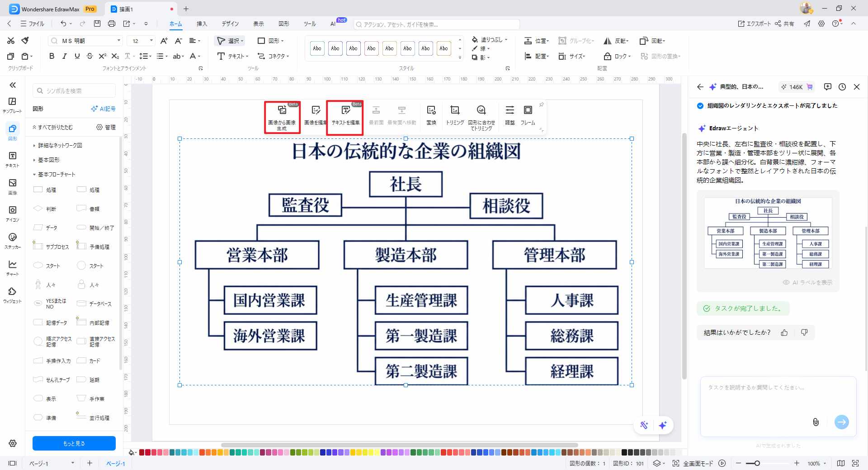
Task: Open the MS 明朝 font dropdown
Action: tap(118, 40)
